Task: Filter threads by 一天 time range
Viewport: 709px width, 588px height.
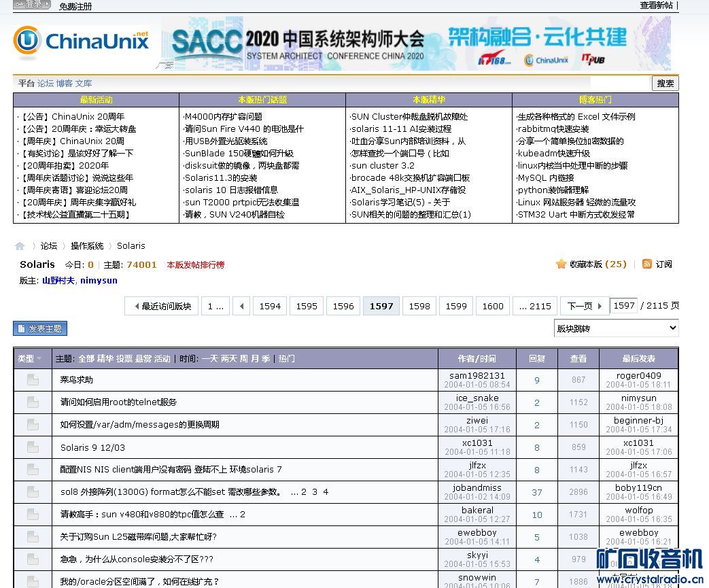Action: click(x=210, y=359)
